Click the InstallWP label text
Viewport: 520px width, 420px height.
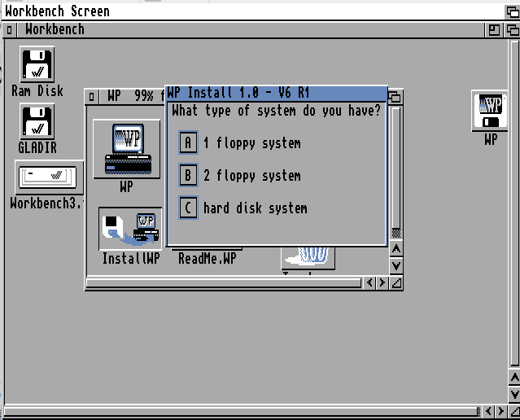(131, 258)
